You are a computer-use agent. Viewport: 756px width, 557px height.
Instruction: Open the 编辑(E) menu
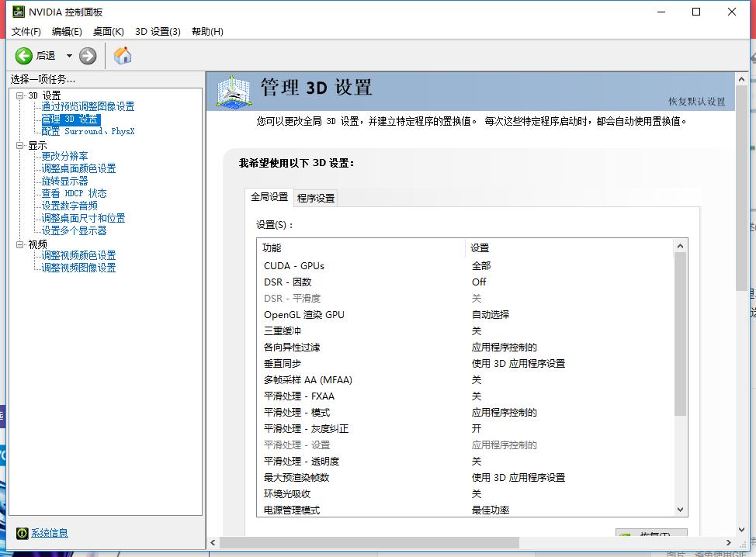(67, 31)
